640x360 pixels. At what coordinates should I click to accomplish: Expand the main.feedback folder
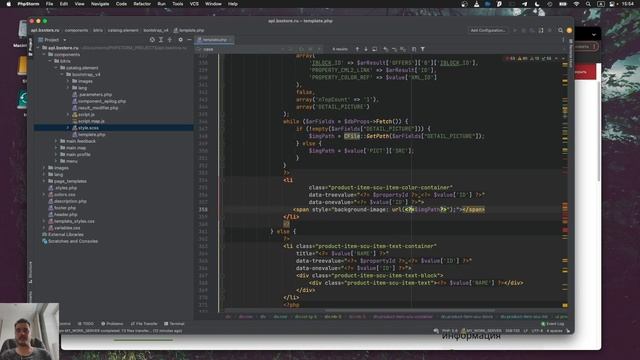point(56,141)
